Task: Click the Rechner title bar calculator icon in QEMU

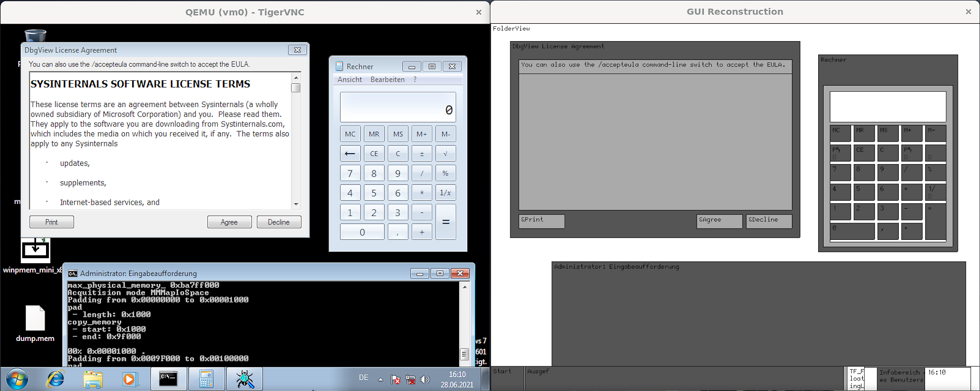Action: coord(340,66)
